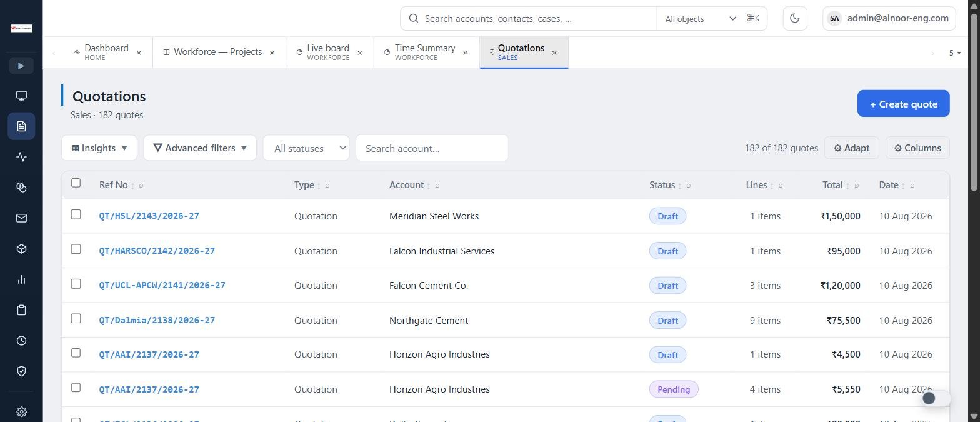Screen dimensions: 980x422
Task: Check the box for QT/HARSCO/2142/2026-27
Action: pos(76,249)
